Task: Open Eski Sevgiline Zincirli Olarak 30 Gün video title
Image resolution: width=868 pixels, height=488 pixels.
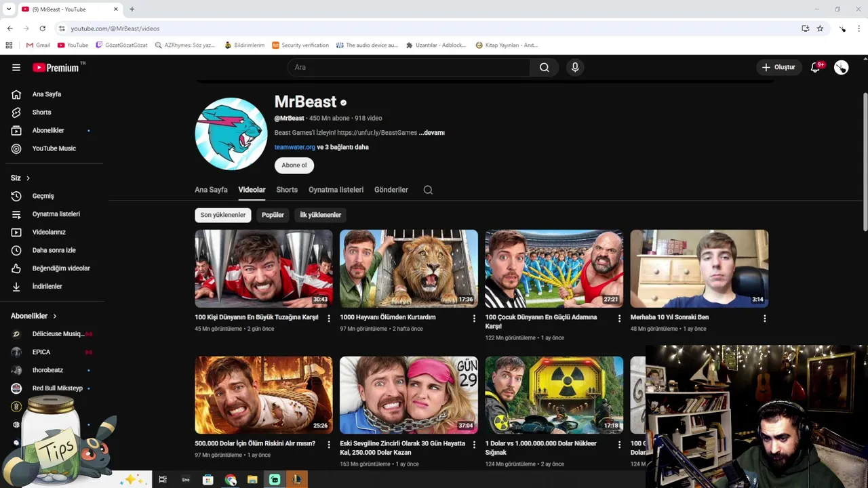Action: point(403,447)
